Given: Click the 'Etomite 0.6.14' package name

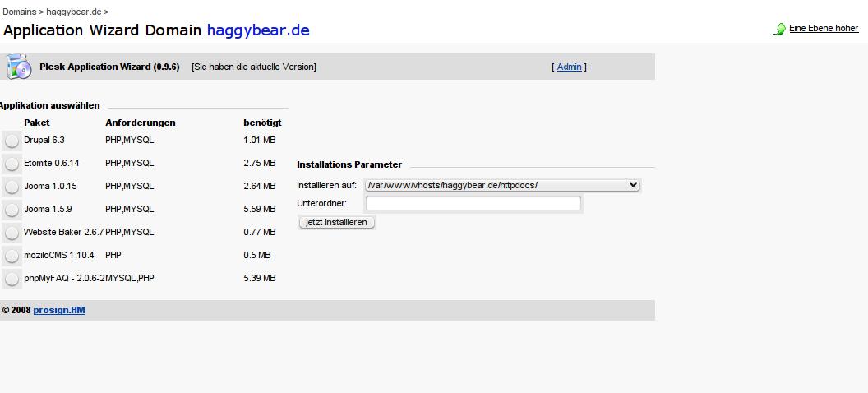Looking at the screenshot, I should [52, 164].
